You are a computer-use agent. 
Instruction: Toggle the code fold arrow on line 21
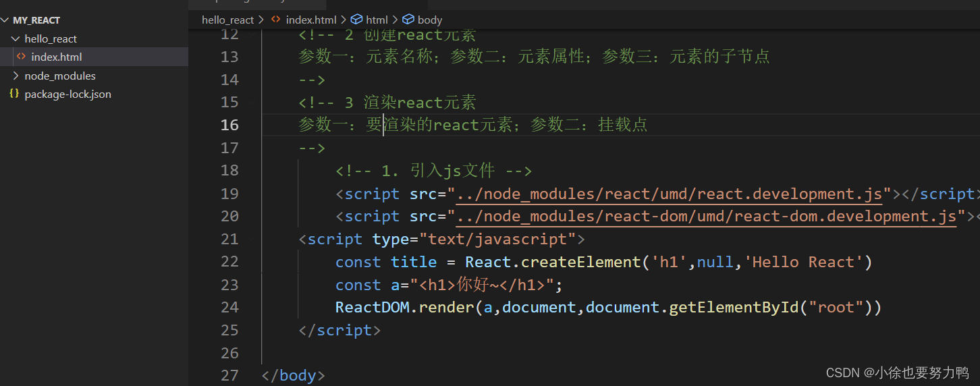click(x=252, y=239)
